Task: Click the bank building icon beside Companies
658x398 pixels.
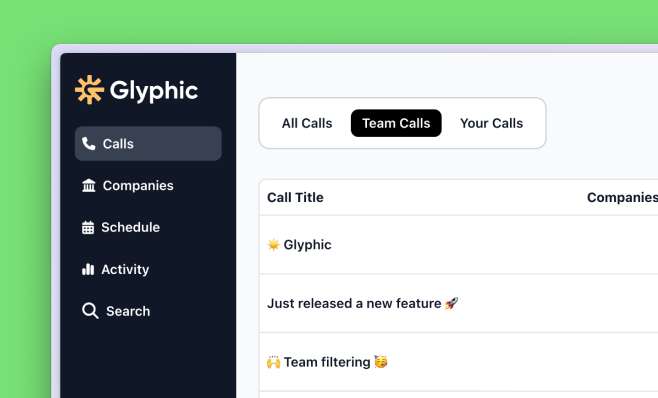Action: pyautogui.click(x=89, y=185)
